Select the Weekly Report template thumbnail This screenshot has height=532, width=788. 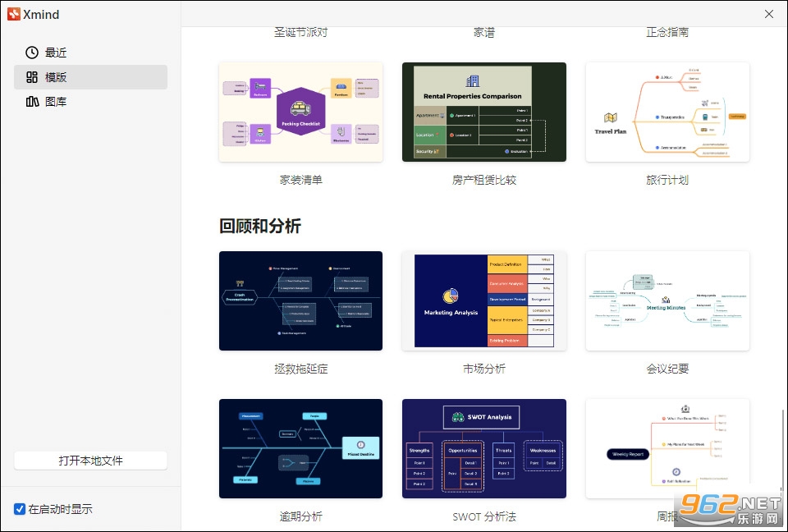click(667, 448)
